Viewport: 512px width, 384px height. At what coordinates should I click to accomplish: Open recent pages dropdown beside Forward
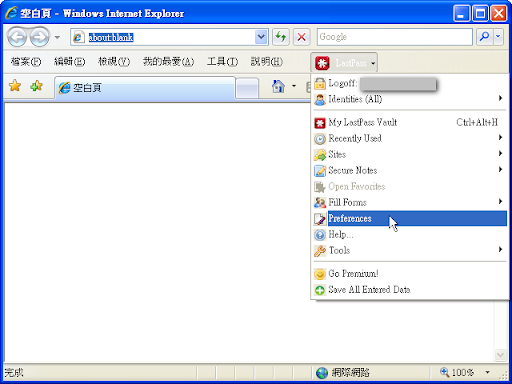(x=57, y=37)
